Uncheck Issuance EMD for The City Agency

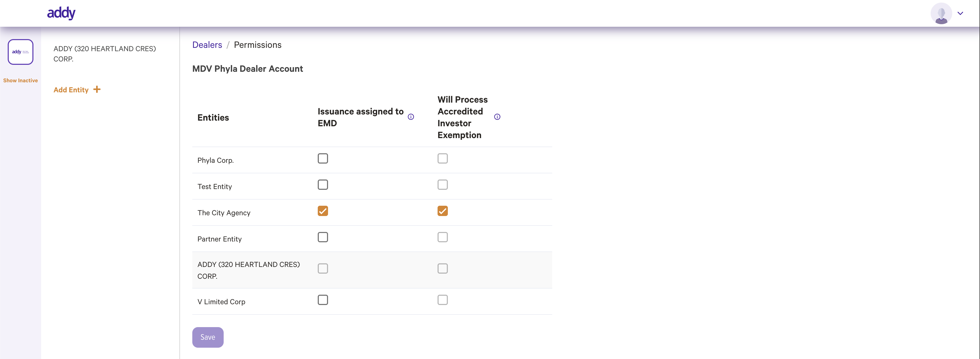coord(323,211)
